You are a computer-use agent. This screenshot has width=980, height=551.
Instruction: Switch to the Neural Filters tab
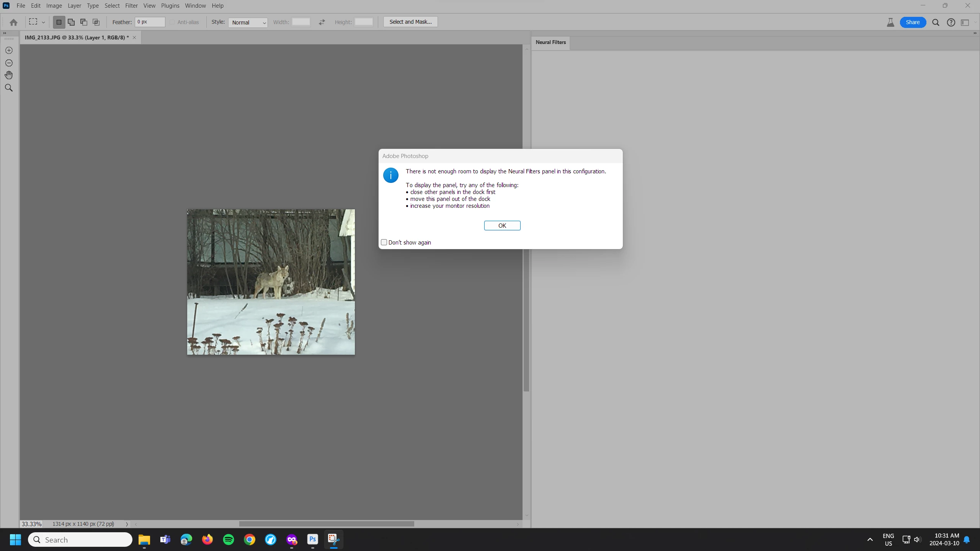[550, 42]
